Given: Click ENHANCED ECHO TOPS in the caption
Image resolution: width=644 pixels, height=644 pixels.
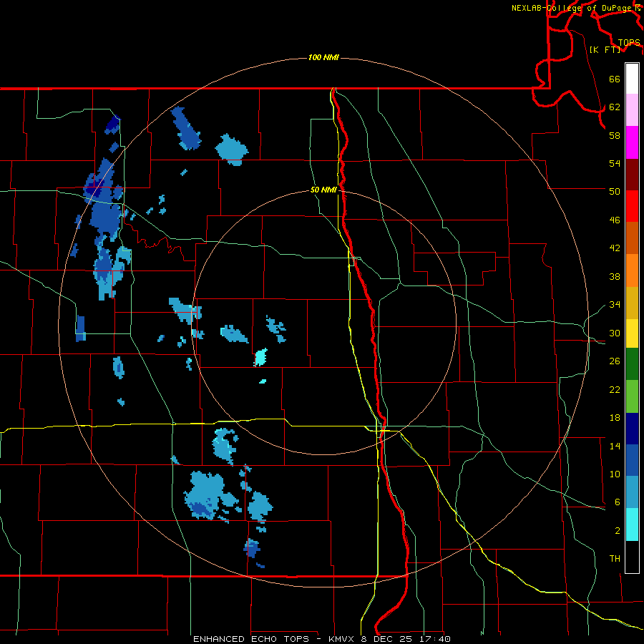Looking at the screenshot, I should [x=251, y=639].
